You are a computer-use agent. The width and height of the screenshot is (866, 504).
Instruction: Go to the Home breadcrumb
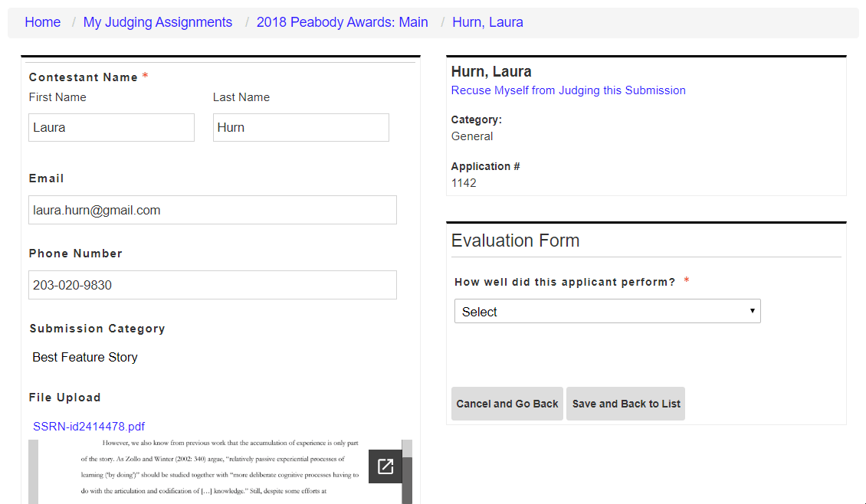[x=42, y=22]
